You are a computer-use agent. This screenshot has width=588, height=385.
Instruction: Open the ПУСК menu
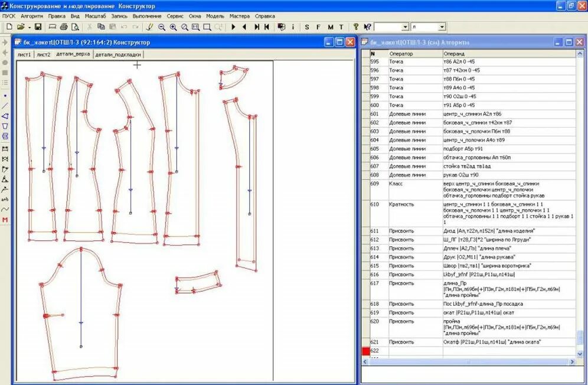click(x=9, y=16)
